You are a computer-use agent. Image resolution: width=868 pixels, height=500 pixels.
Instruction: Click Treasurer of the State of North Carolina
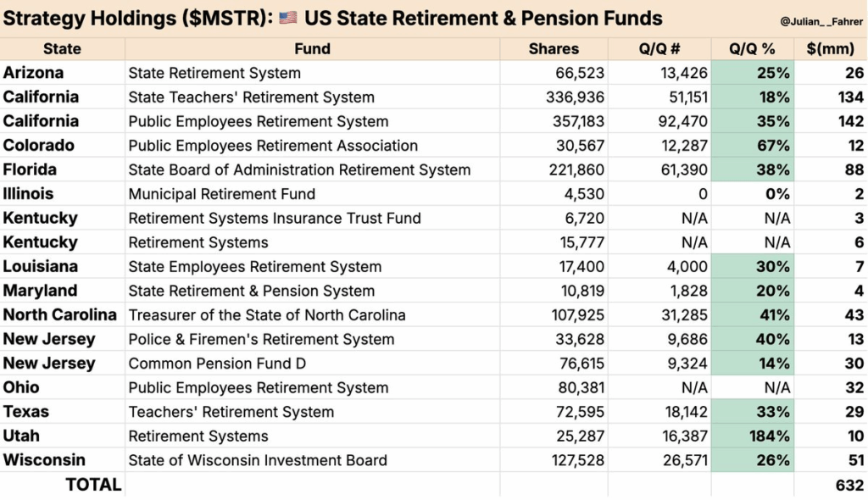click(x=267, y=315)
